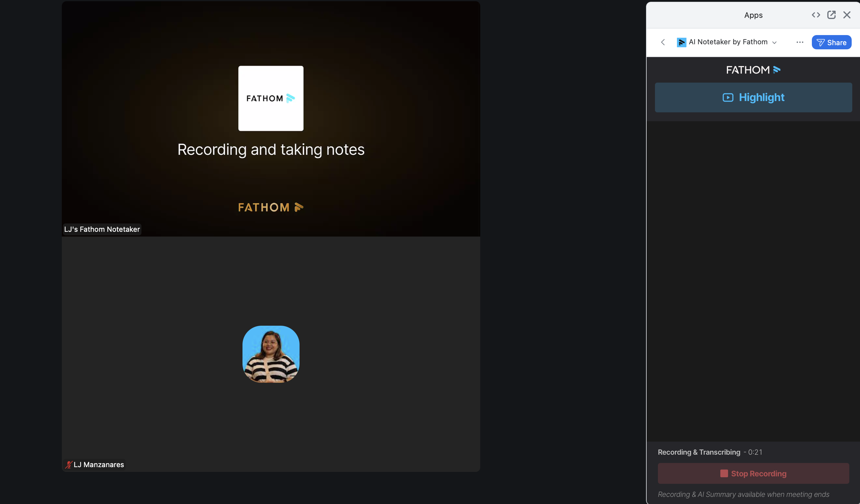Click the muted microphone icon by LJ Manzanares
This screenshot has width=860, height=504.
coord(69,464)
